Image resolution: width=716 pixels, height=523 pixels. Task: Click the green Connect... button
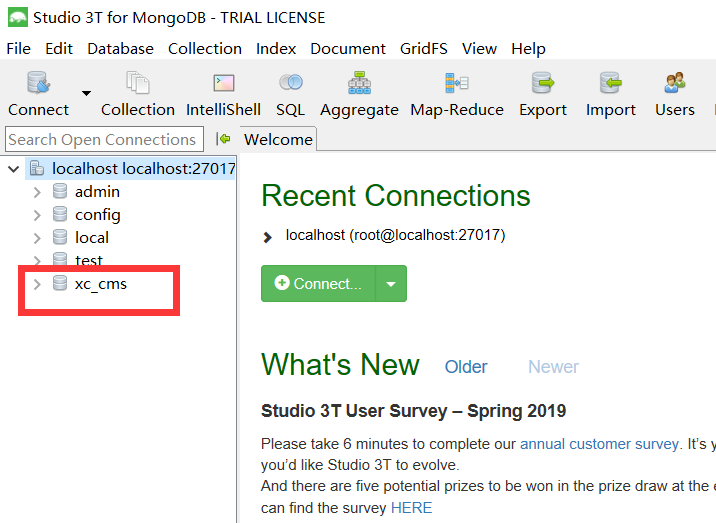(x=318, y=284)
